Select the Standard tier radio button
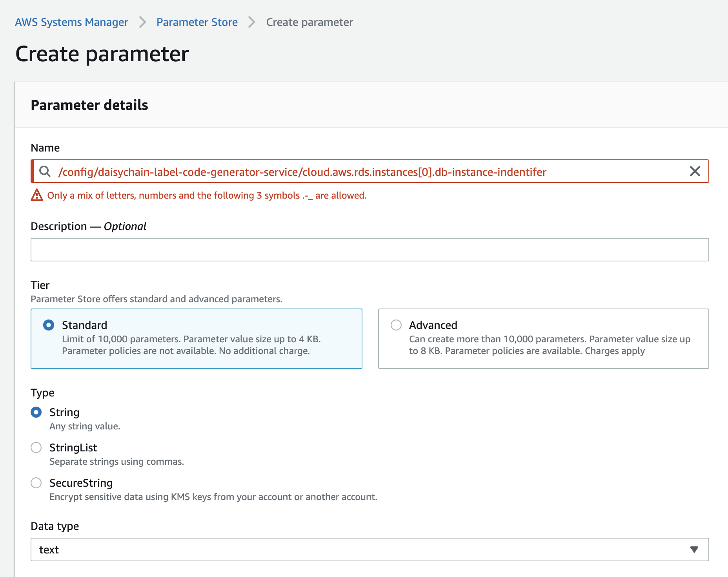728x577 pixels. (49, 325)
